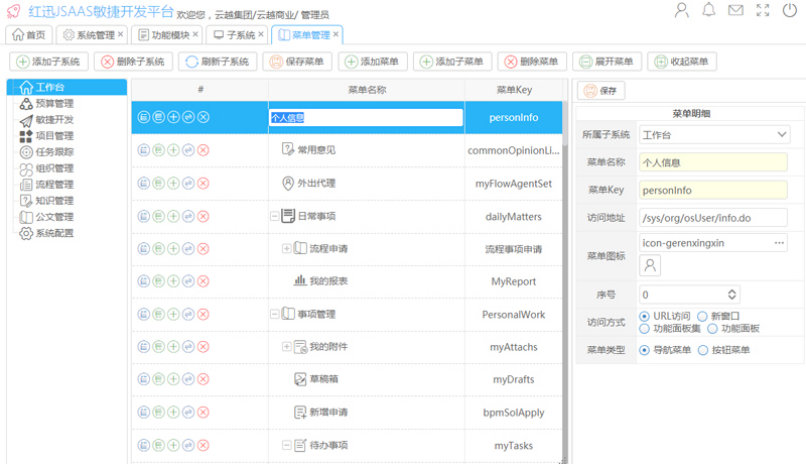Click white plus icon in selected personInfo row
The width and height of the screenshot is (806, 464).
174,117
